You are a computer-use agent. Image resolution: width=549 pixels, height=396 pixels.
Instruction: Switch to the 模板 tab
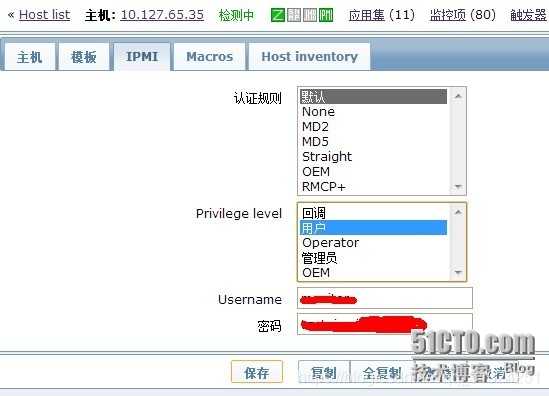[84, 57]
